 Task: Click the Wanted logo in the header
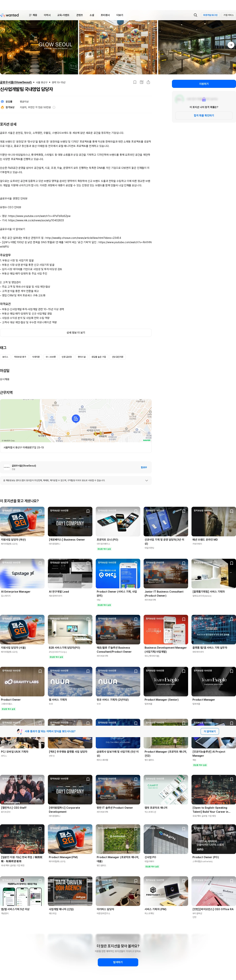(x=10, y=15)
